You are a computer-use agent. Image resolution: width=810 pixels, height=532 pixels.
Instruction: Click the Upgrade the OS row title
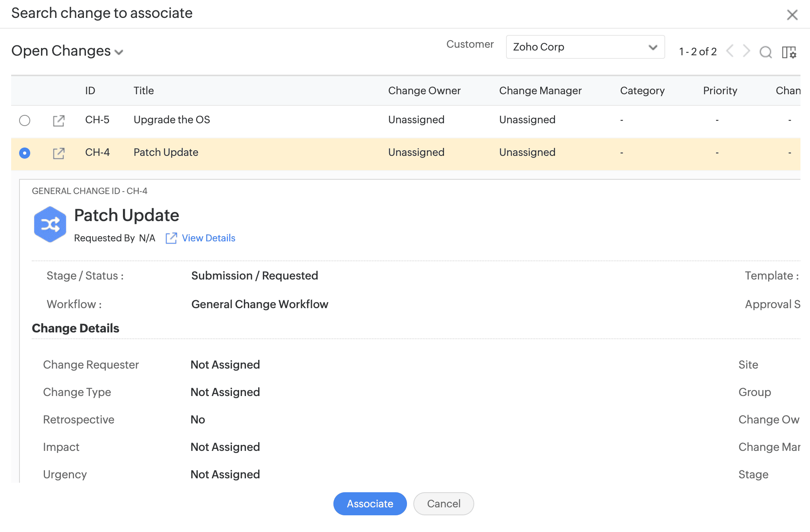[x=171, y=120]
